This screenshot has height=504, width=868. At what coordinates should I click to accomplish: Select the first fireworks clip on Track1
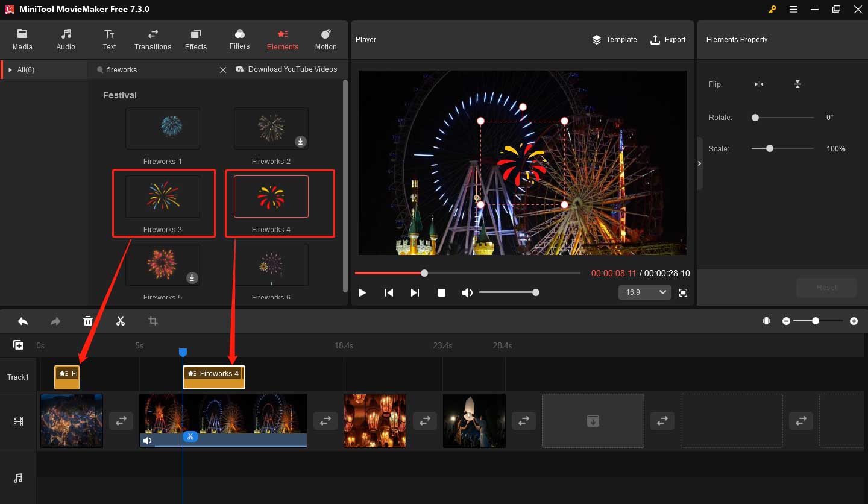[67, 377]
